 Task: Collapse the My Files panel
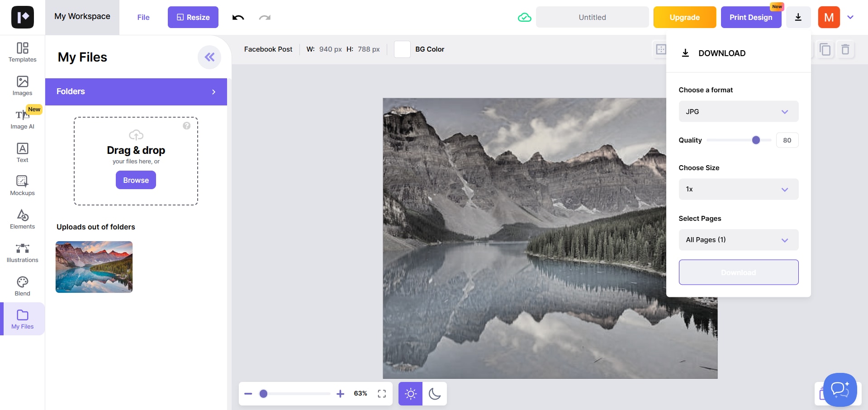pos(209,57)
